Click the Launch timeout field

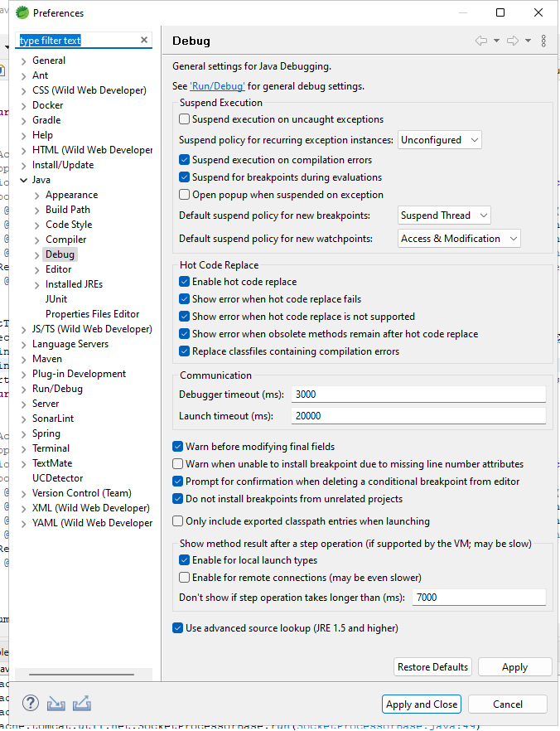[418, 416]
